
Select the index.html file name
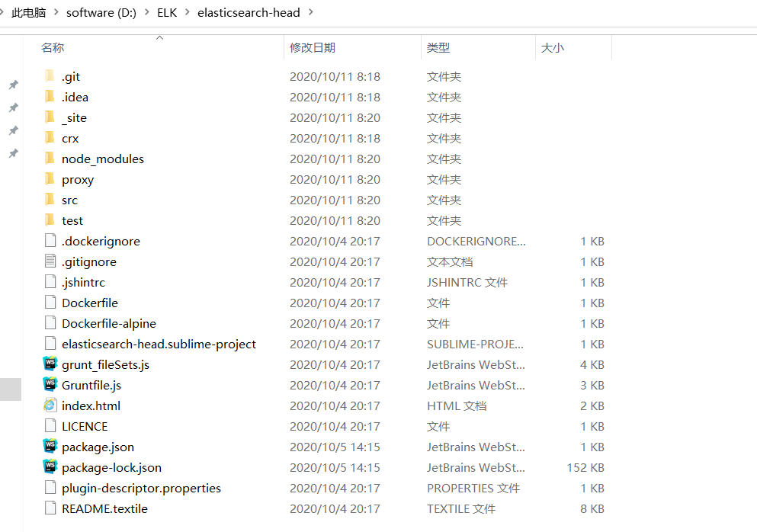[x=91, y=405]
